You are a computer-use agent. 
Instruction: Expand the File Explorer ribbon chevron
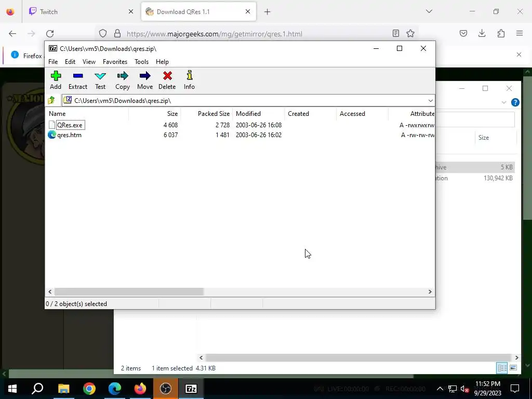point(504,102)
